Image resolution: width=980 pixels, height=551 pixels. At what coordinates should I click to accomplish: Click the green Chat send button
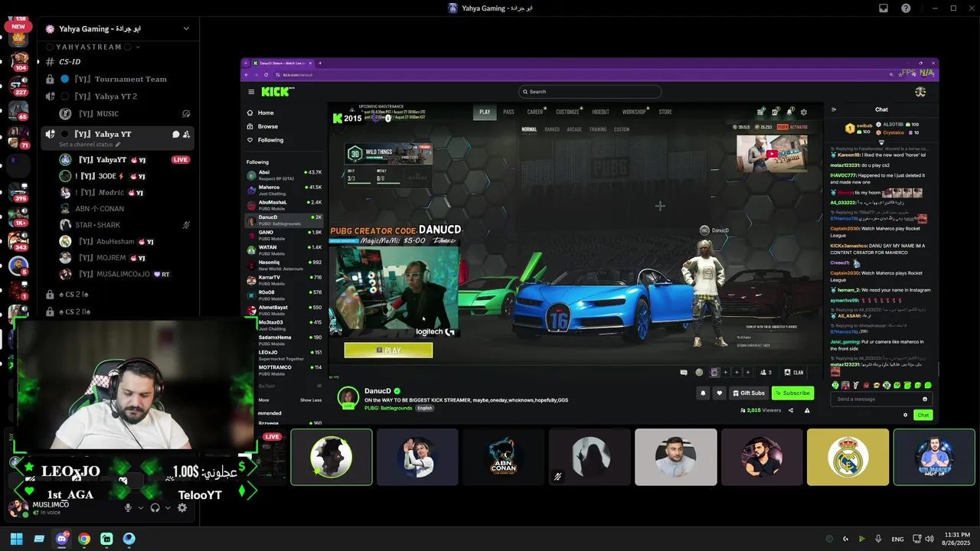[x=923, y=415]
